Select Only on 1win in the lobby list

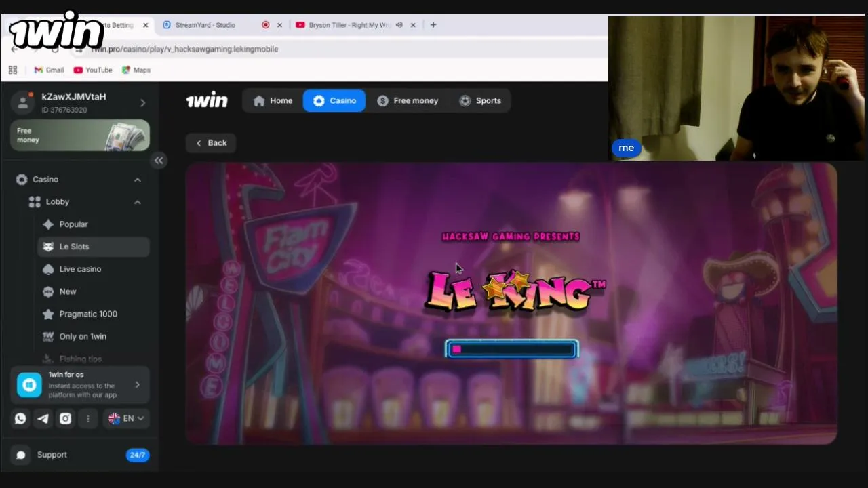pos(94,336)
